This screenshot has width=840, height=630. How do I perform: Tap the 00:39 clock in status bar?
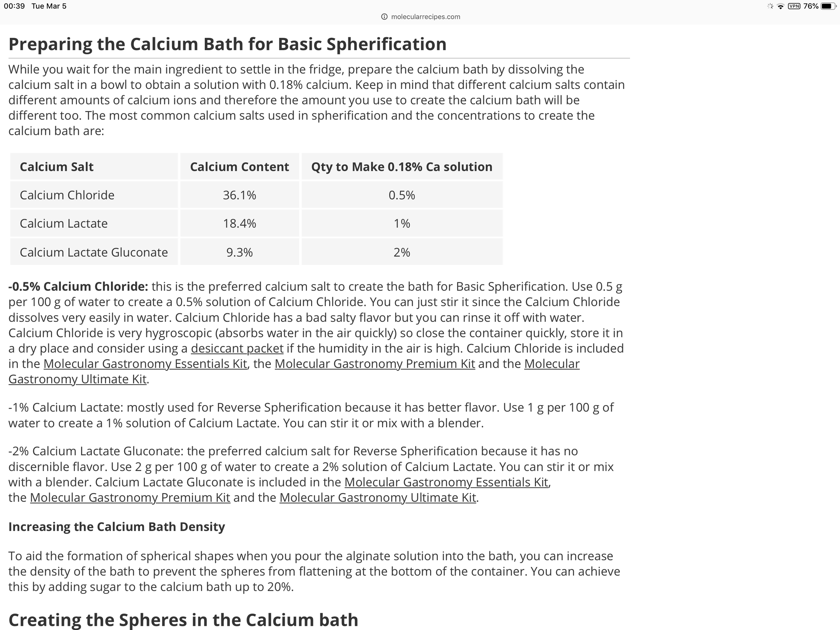click(x=14, y=6)
